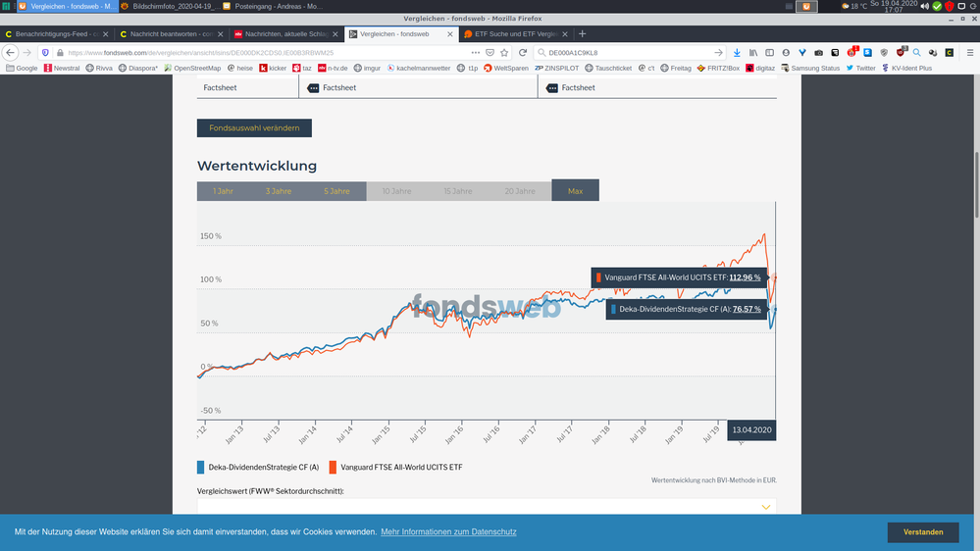Open the new tab plus button
Viewport: 980px width, 551px height.
(x=583, y=33)
